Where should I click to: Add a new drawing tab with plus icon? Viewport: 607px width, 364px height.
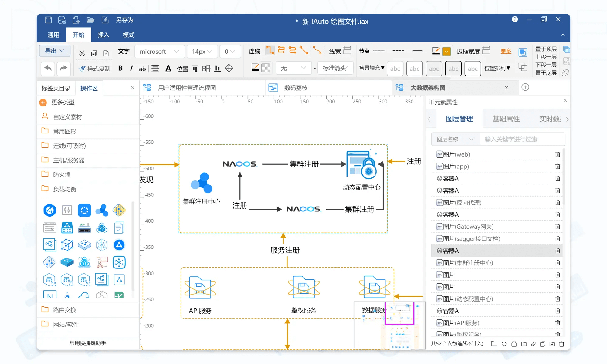click(x=525, y=87)
